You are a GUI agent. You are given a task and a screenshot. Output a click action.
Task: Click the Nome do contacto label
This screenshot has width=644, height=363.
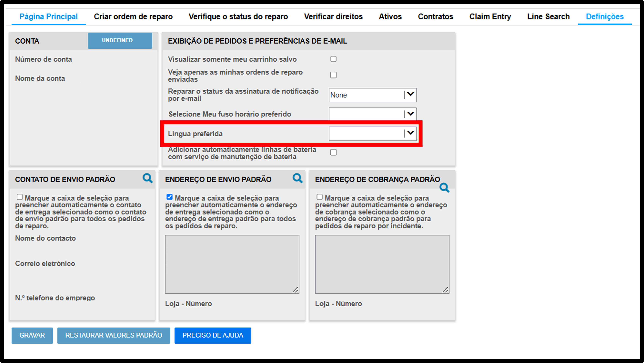tap(46, 238)
